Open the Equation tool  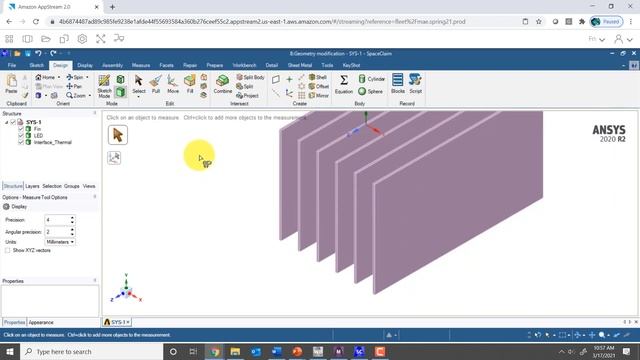coord(344,84)
